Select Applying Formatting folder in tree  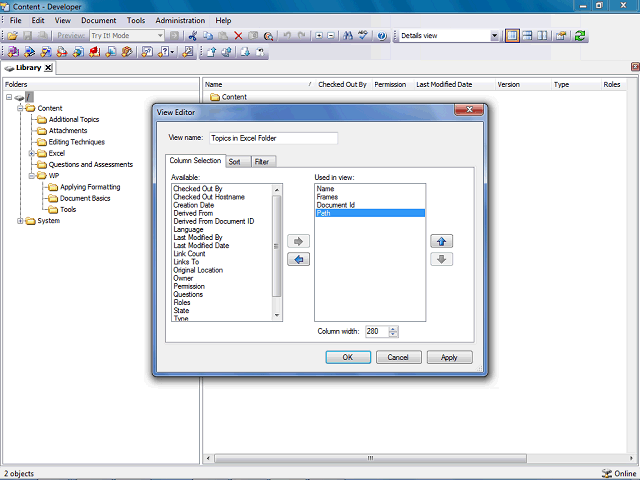tap(90, 187)
